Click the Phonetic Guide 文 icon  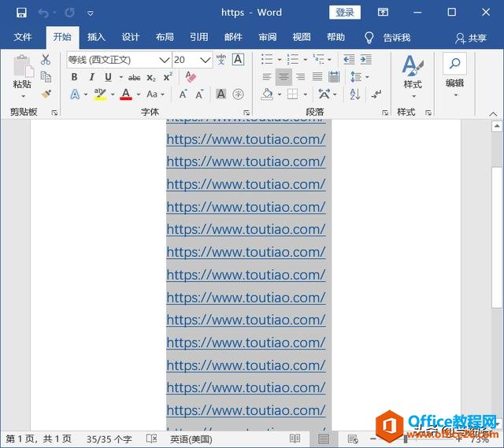pyautogui.click(x=220, y=60)
